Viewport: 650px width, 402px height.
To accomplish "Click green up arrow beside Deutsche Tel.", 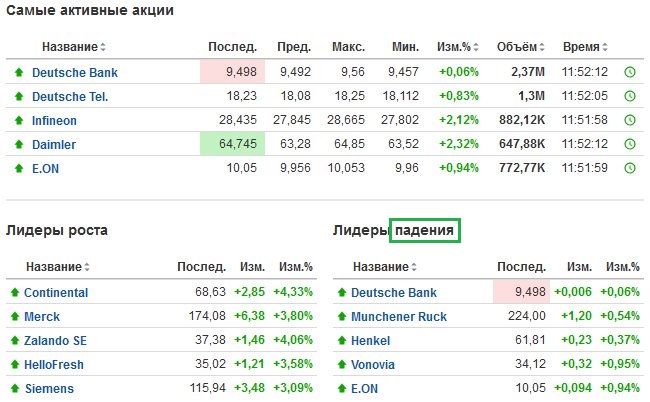I will pyautogui.click(x=19, y=97).
